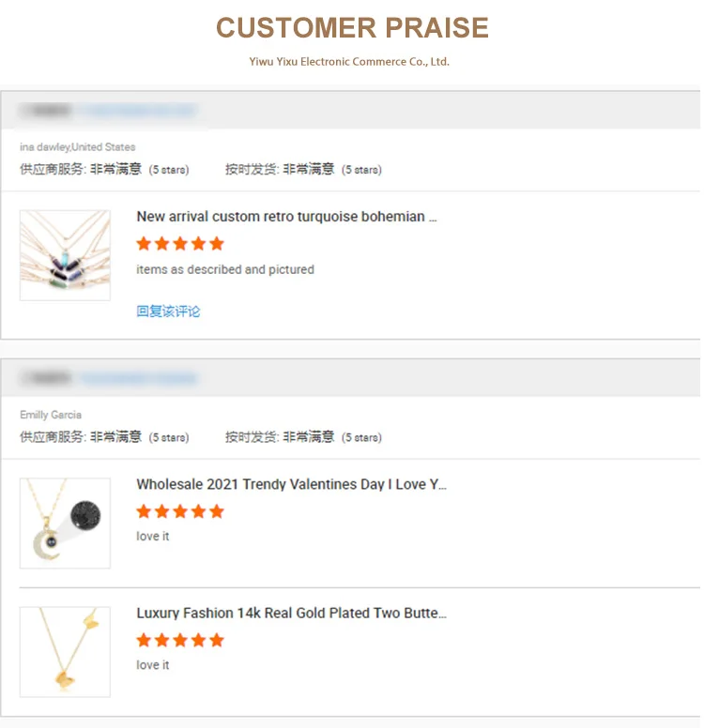Screen dimensions: 704x728
Task: Click third star of butterfly necklace rating
Action: (180, 640)
